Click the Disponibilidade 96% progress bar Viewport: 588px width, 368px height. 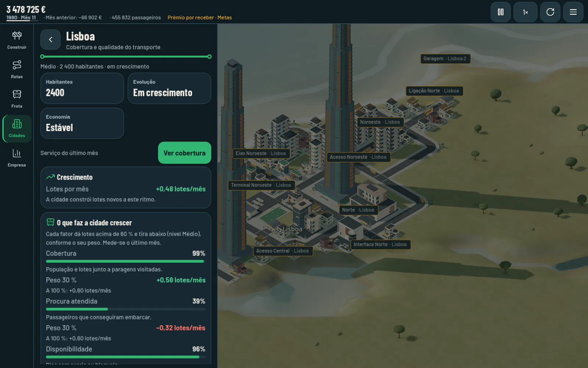click(x=126, y=357)
